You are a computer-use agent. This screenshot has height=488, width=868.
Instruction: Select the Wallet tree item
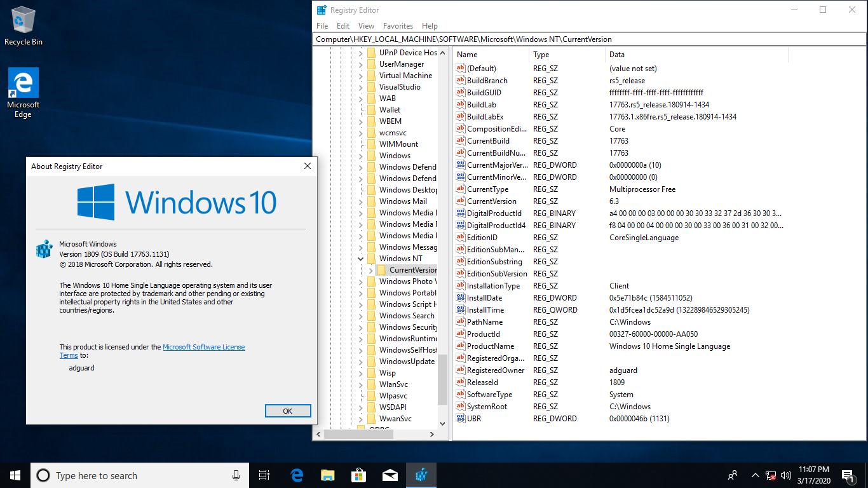390,110
